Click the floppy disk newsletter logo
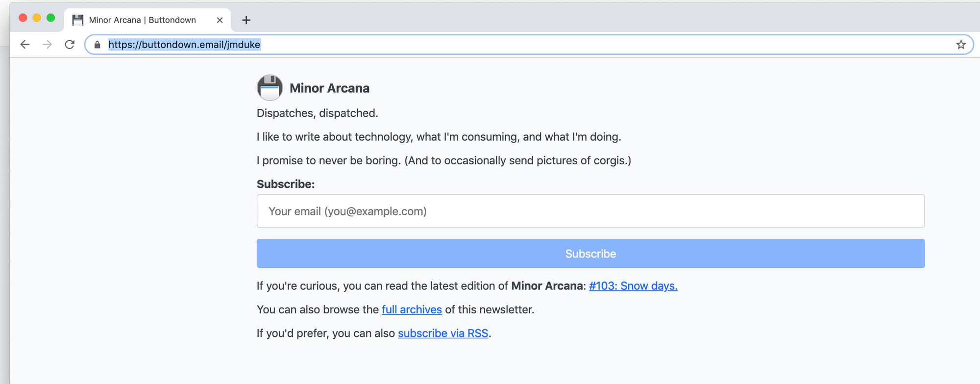The image size is (980, 384). tap(269, 88)
